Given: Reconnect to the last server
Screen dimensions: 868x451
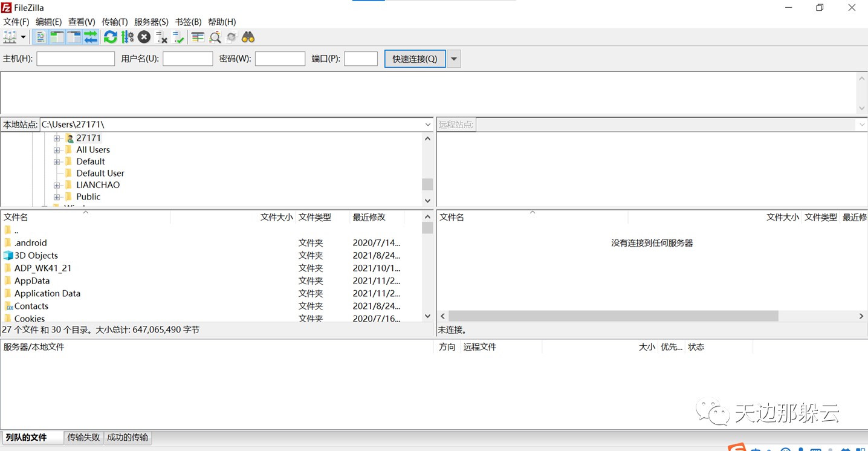Looking at the screenshot, I should [x=178, y=37].
